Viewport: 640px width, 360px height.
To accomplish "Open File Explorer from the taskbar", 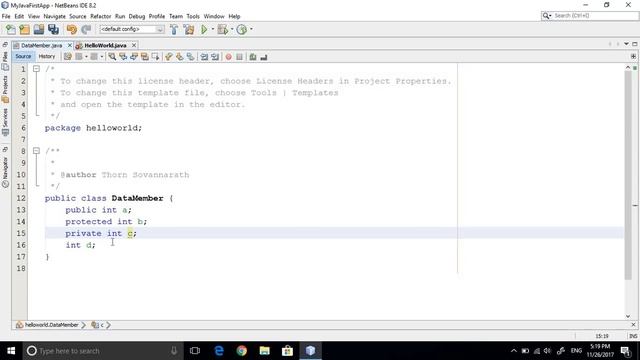I will click(264, 351).
